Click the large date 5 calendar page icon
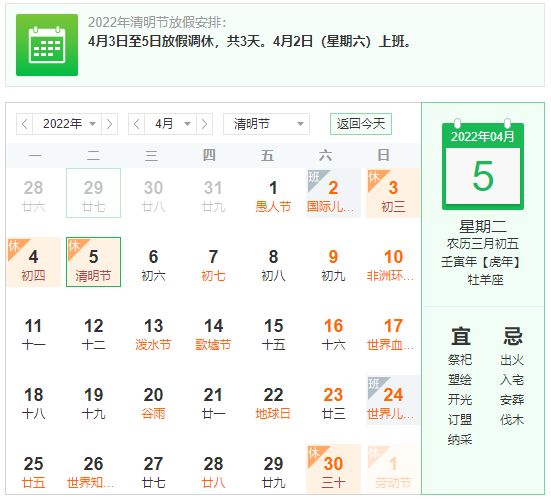The height and width of the screenshot is (499, 551). point(483,166)
